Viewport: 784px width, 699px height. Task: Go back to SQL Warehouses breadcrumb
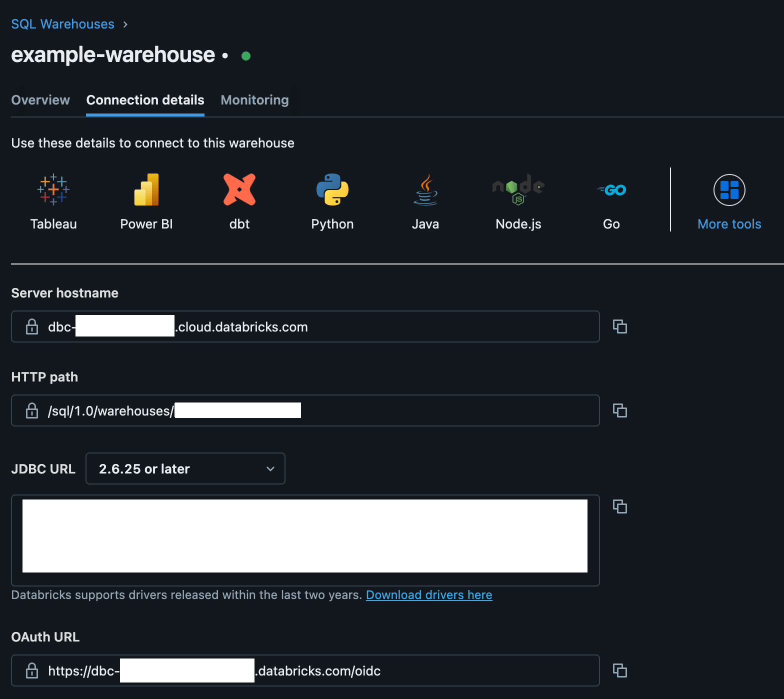tap(62, 24)
